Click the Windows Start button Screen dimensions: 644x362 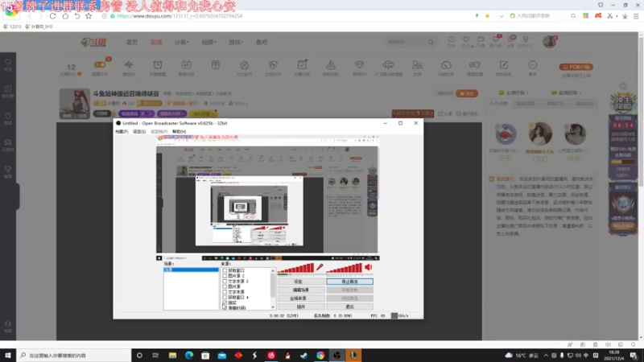[8, 355]
